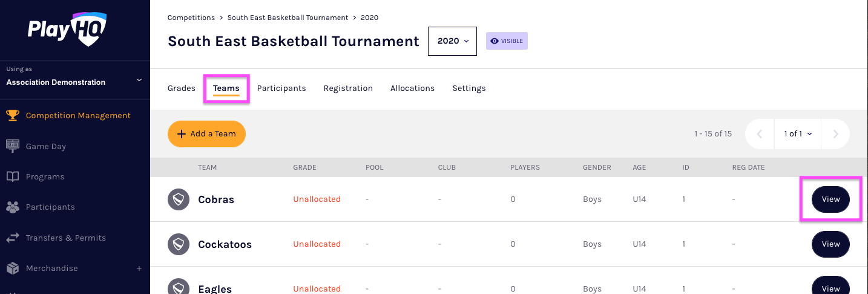Follow the Competitions breadcrumb link
Image resolution: width=868 pixels, height=294 pixels.
(191, 18)
